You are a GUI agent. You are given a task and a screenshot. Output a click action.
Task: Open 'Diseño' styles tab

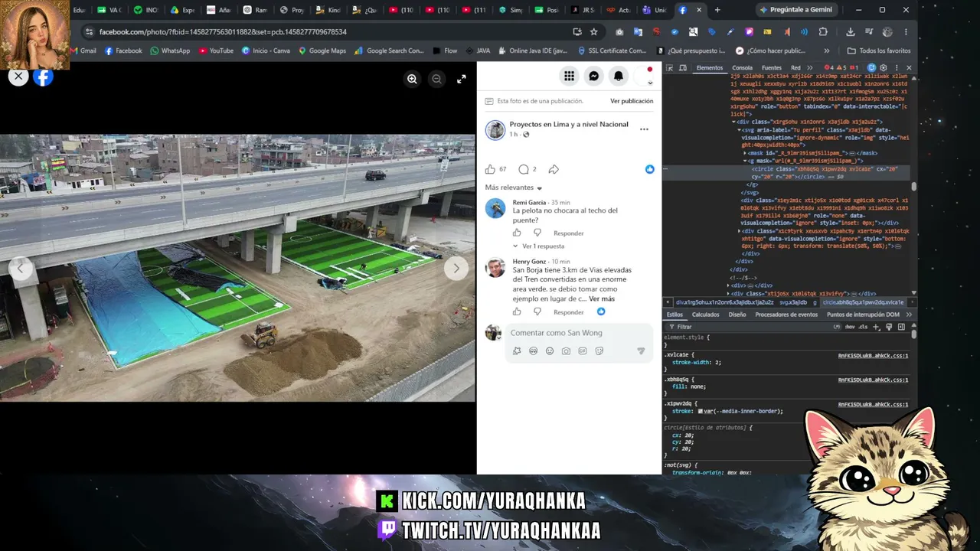click(x=737, y=315)
